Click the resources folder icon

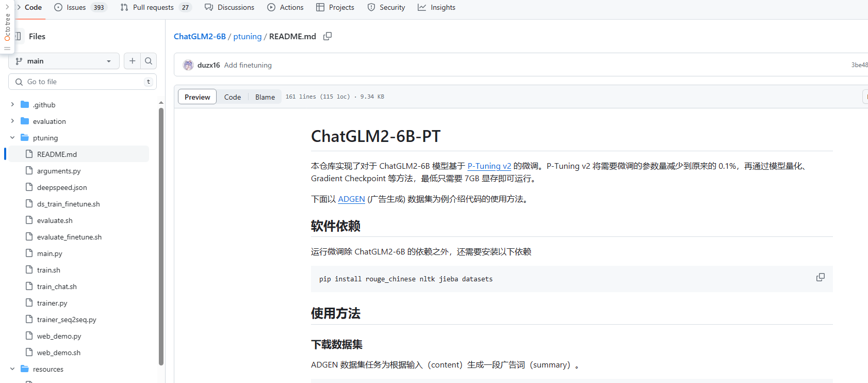click(25, 369)
